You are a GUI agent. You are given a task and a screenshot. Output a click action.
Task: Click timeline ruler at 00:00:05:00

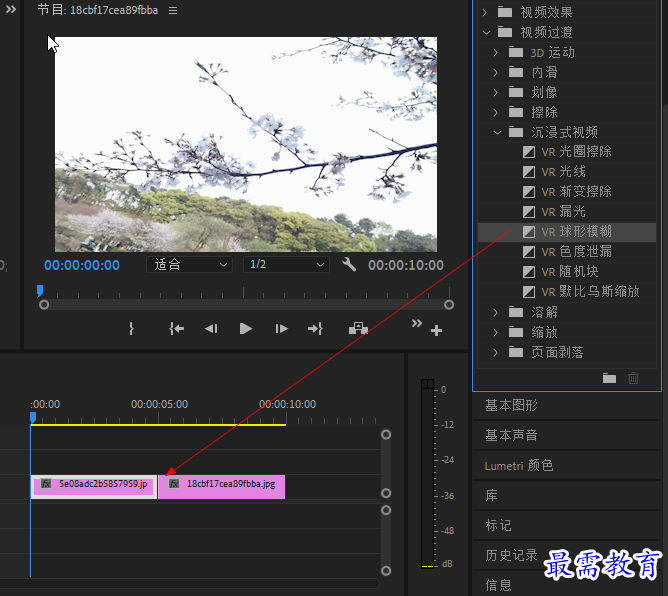click(159, 404)
